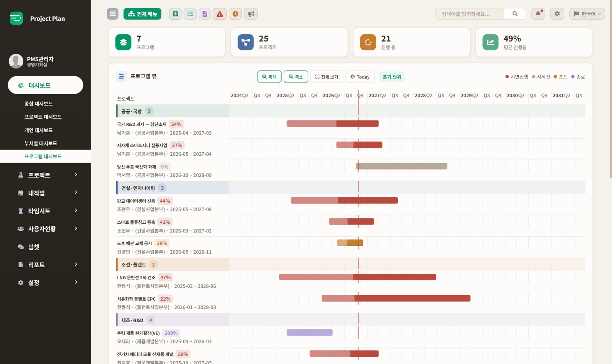
Task: Jump to Today on the timeline
Action: coord(360,76)
